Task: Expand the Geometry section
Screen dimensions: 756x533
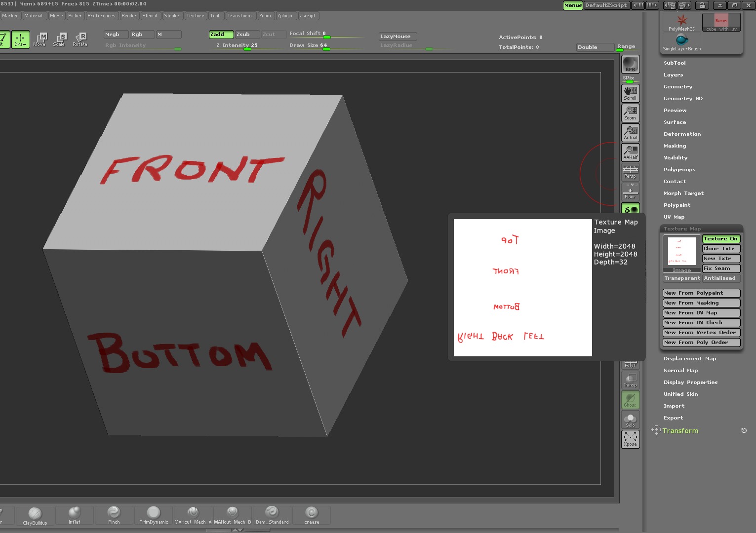Action: coord(677,87)
